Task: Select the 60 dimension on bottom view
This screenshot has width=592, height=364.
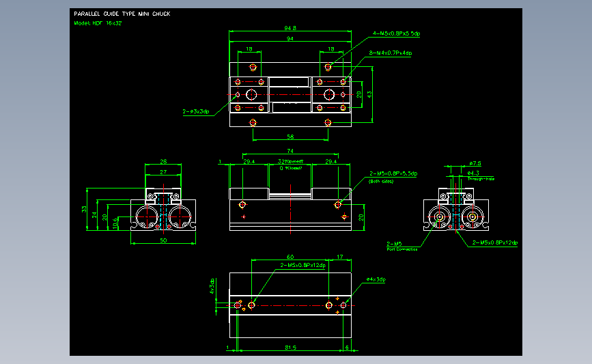Action: point(290,257)
